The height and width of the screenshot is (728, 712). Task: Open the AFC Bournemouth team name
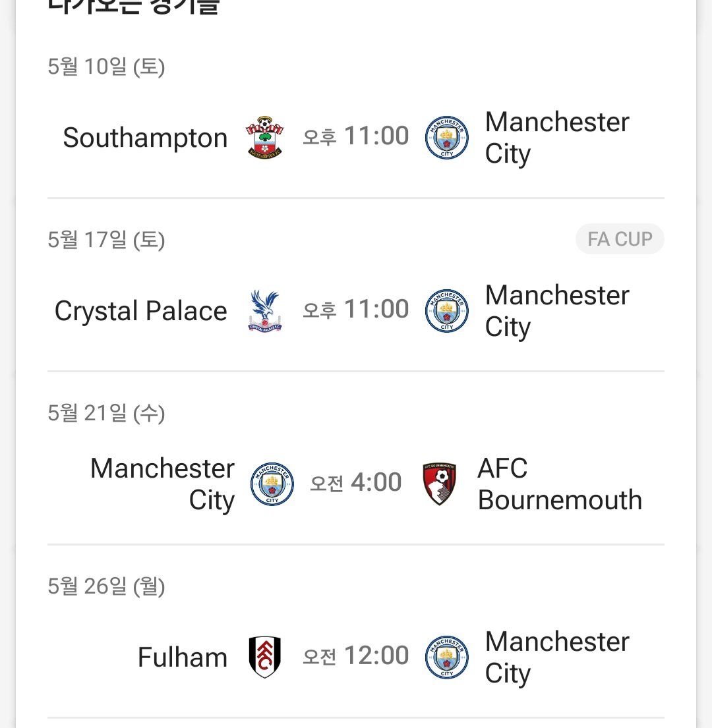560,484
